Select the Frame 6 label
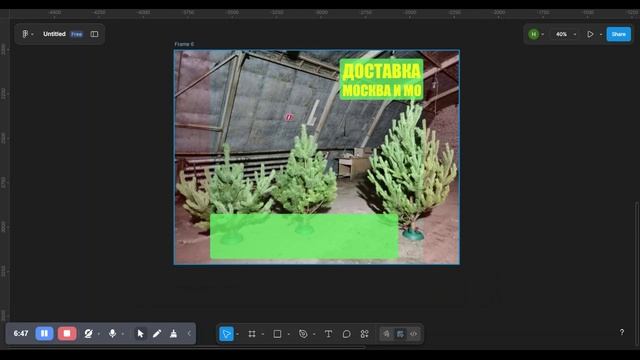This screenshot has height=360, width=640. coord(184,44)
